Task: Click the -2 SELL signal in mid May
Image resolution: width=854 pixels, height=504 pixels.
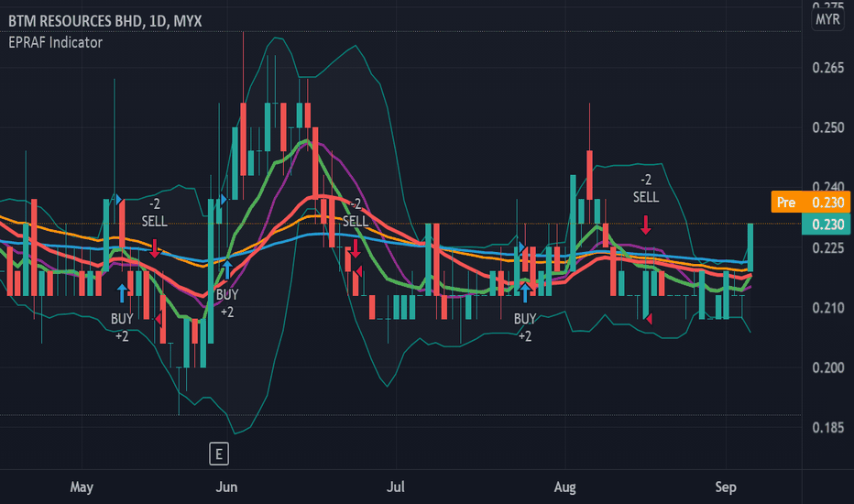Action: (155, 213)
